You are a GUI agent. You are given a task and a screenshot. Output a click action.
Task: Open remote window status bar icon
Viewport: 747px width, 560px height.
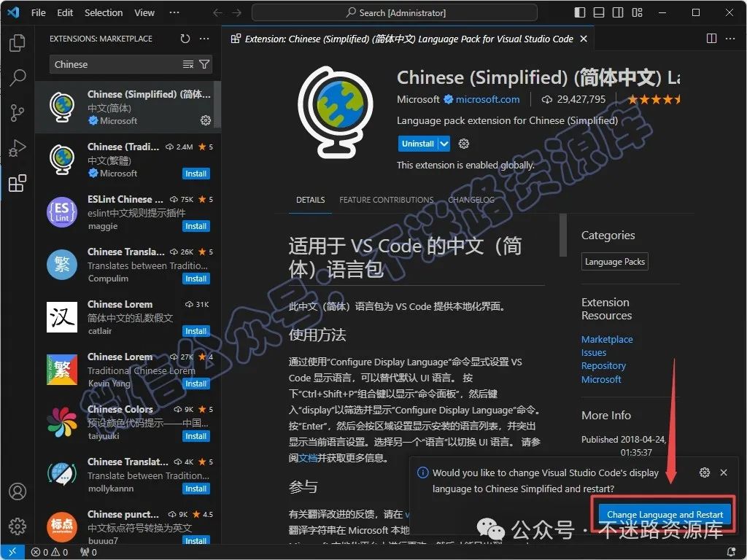pyautogui.click(x=13, y=552)
